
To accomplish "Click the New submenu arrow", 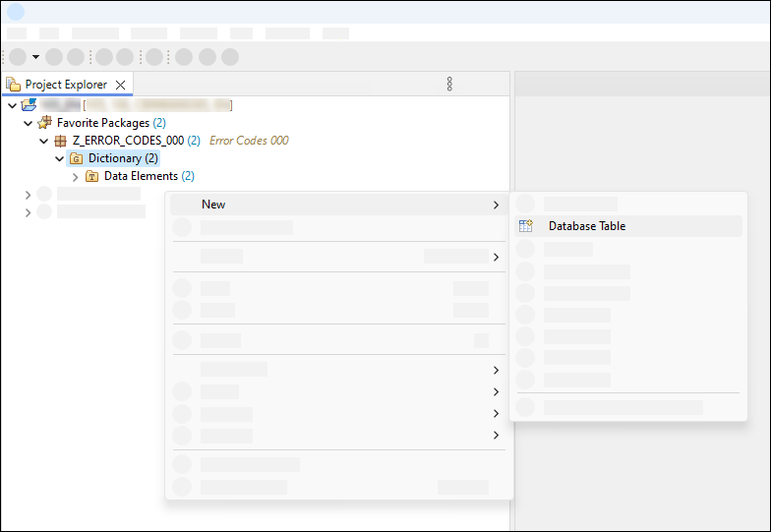I will (496, 205).
